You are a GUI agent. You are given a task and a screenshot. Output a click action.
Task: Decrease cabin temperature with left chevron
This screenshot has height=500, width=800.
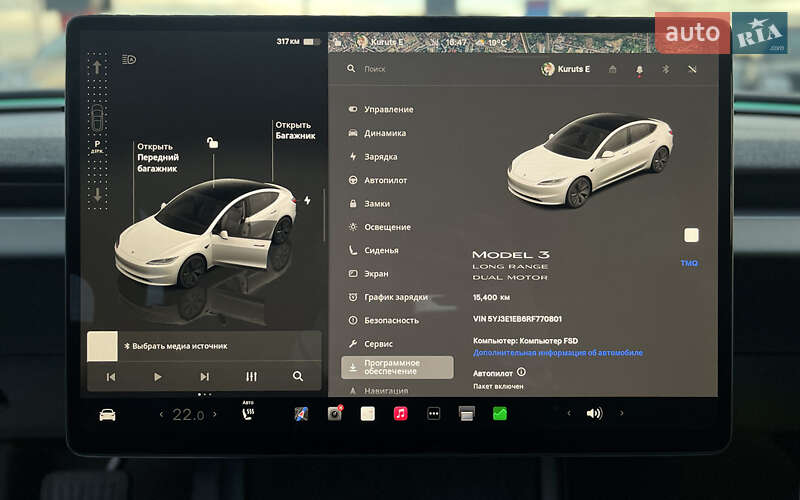[161, 414]
